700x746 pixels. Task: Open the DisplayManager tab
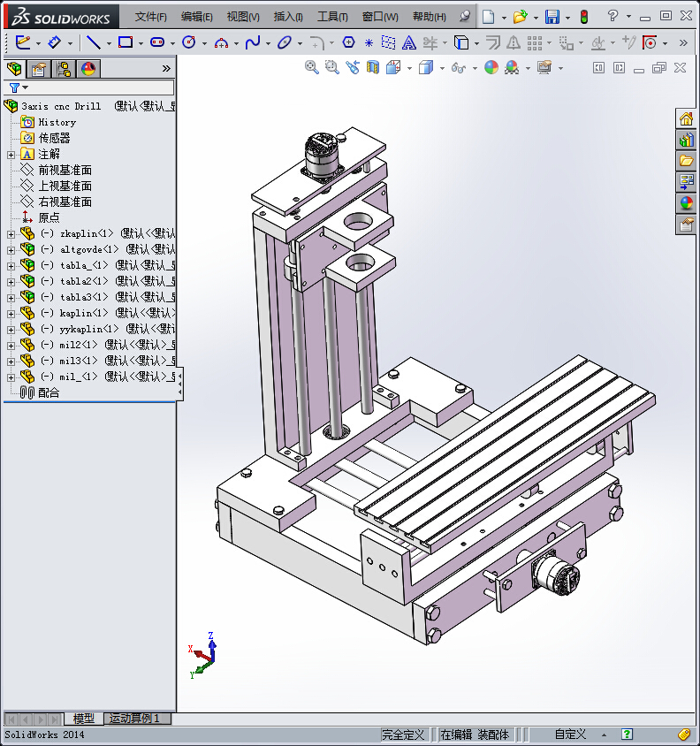pyautogui.click(x=88, y=69)
